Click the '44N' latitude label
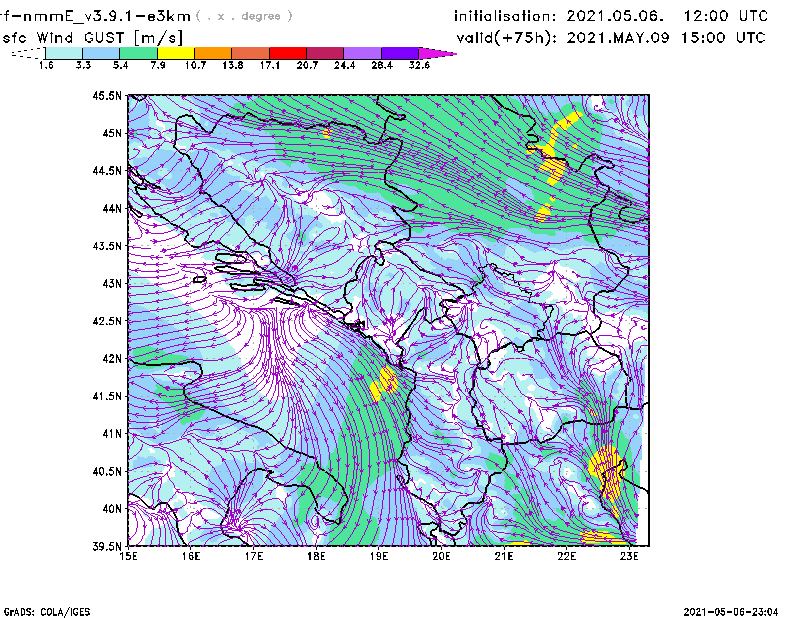The width and height of the screenshot is (800, 618). (x=112, y=208)
